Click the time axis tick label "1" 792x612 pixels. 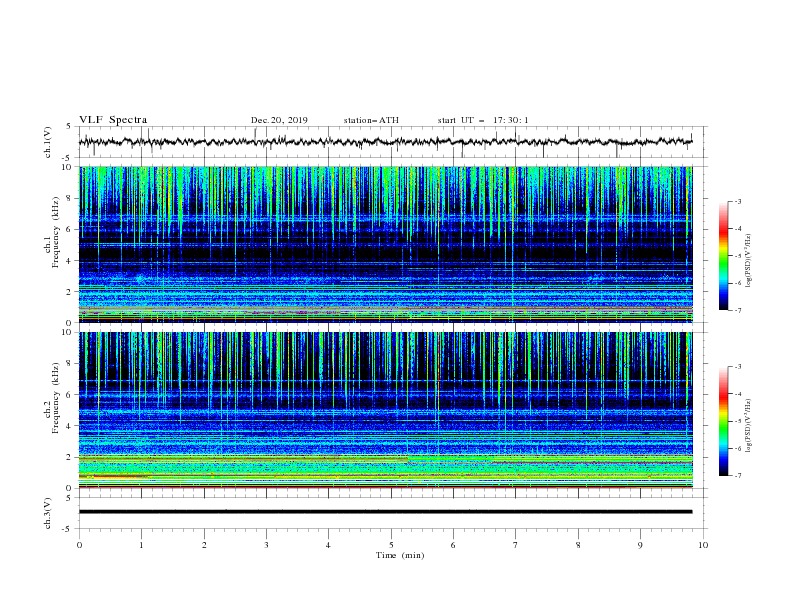click(x=141, y=545)
